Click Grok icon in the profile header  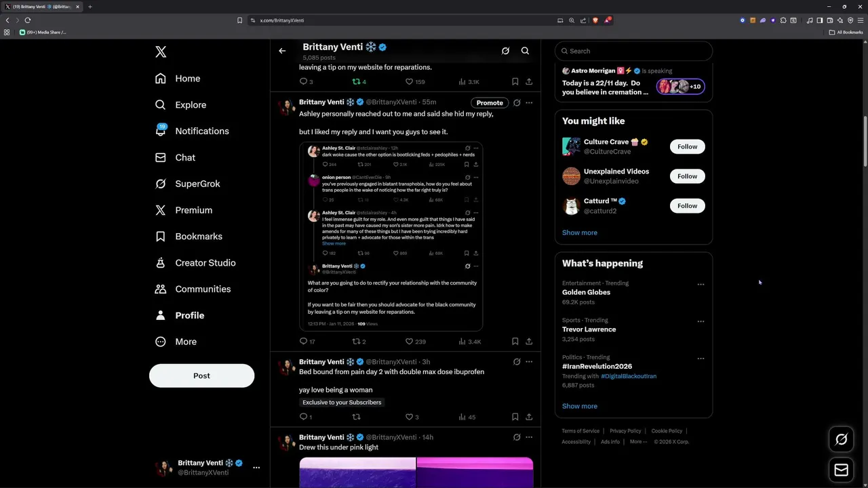point(505,51)
